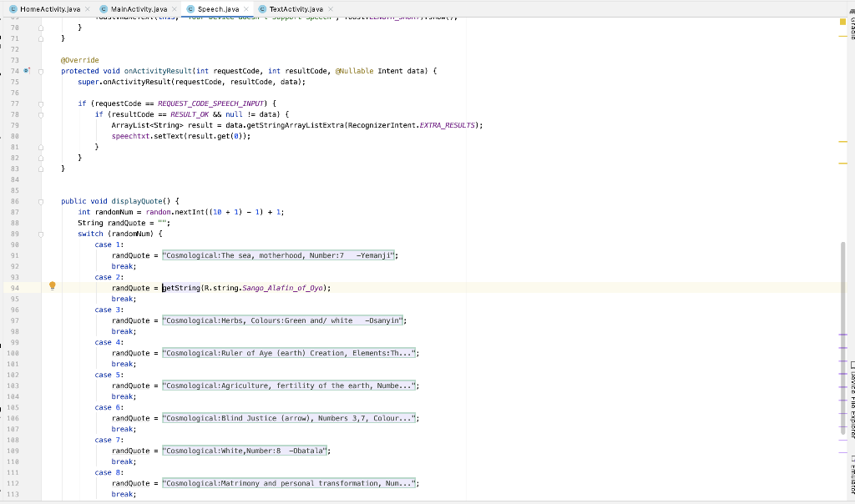This screenshot has height=504, width=855.
Task: Switch to the HomeActivity.java tab
Action: pyautogui.click(x=50, y=7)
